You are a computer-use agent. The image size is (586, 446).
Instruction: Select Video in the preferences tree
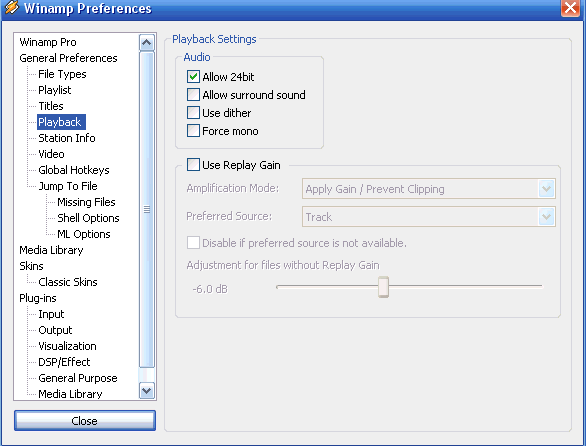[51, 154]
